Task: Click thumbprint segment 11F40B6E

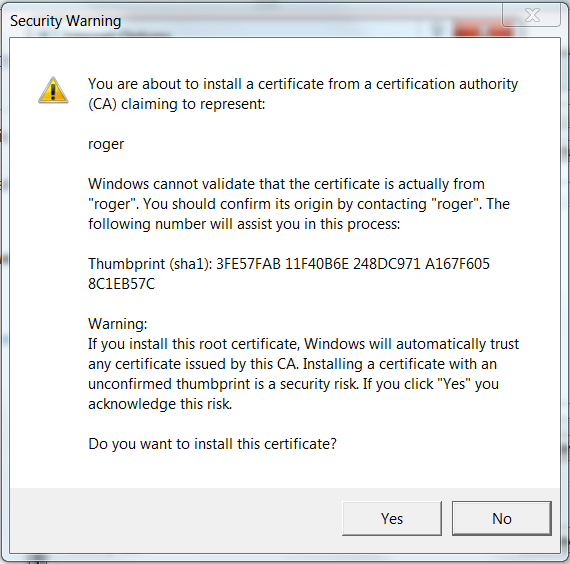Action: point(317,264)
